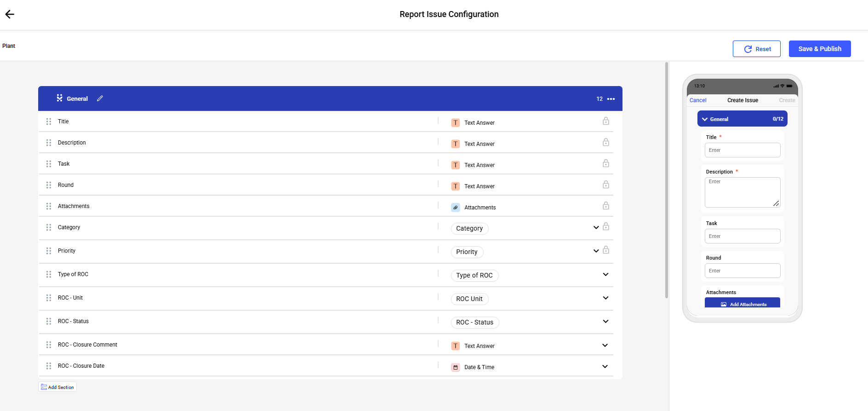Open the General section three-dots menu

[x=611, y=99]
